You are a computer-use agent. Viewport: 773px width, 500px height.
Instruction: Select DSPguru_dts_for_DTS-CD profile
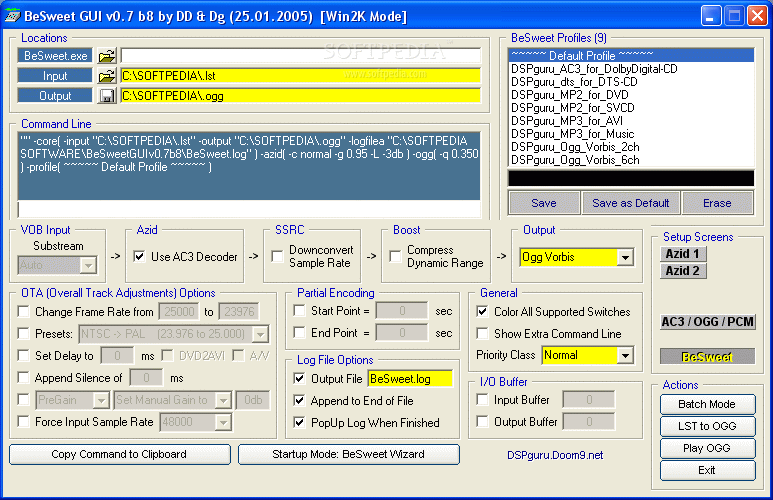(631, 82)
